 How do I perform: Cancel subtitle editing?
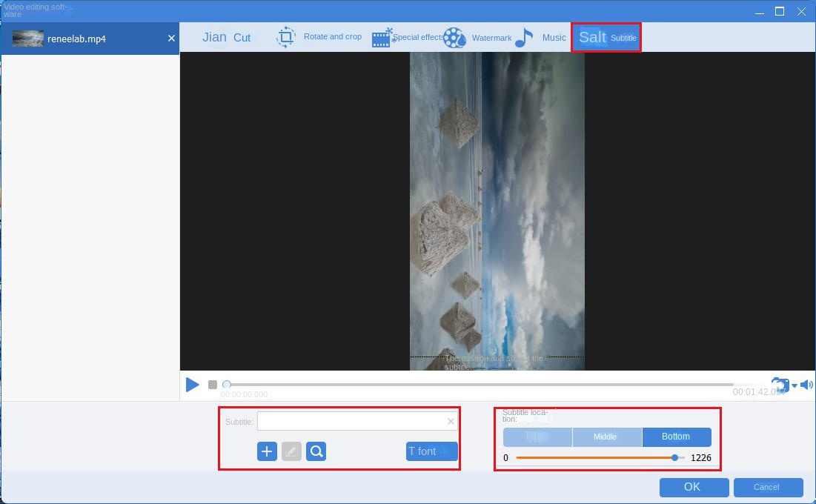click(x=768, y=487)
